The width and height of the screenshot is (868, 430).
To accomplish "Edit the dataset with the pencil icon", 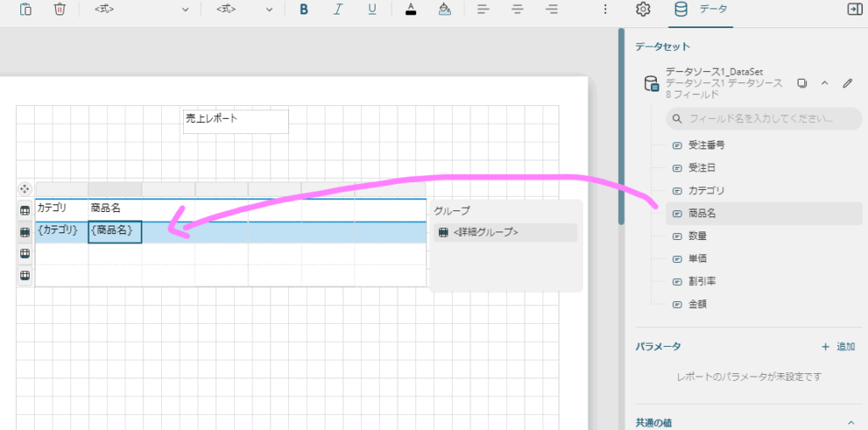I will (x=847, y=83).
